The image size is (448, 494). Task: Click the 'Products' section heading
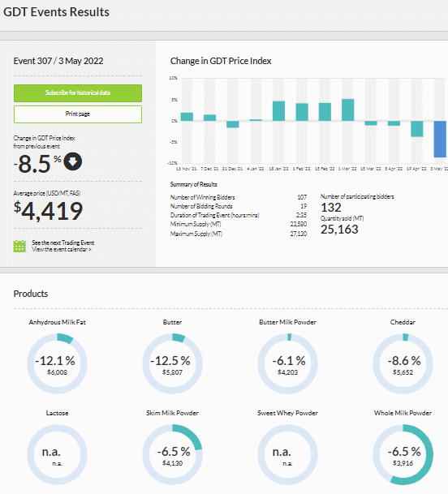click(x=31, y=294)
